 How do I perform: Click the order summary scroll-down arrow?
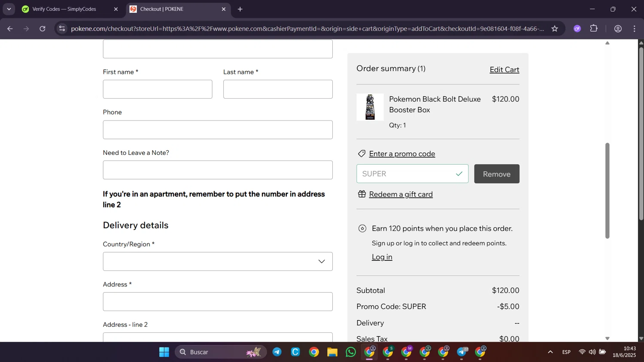(607, 338)
